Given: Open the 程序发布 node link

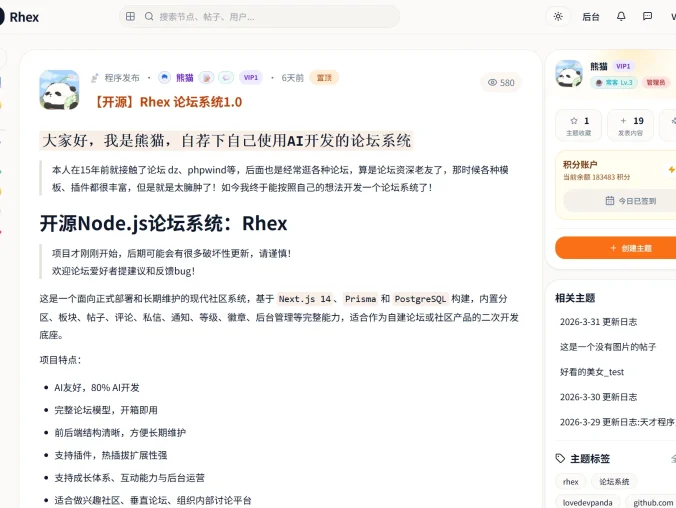Looking at the screenshot, I should tap(122, 78).
